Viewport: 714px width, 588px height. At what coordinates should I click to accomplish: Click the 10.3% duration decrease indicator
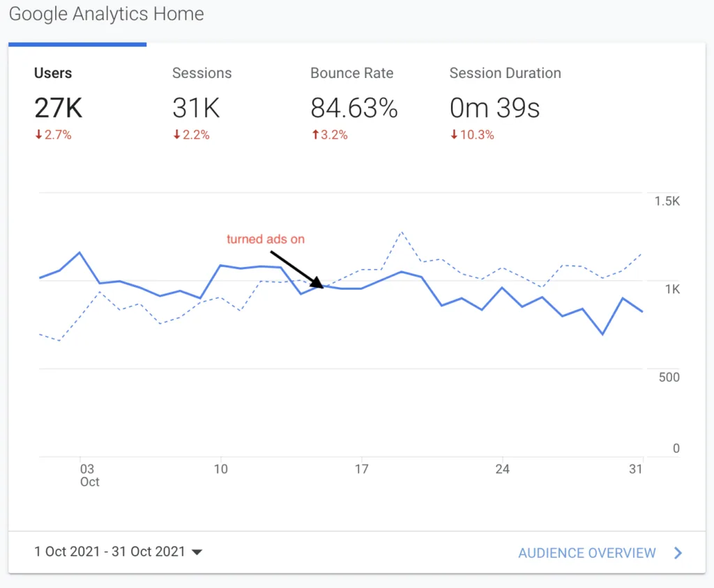click(472, 134)
